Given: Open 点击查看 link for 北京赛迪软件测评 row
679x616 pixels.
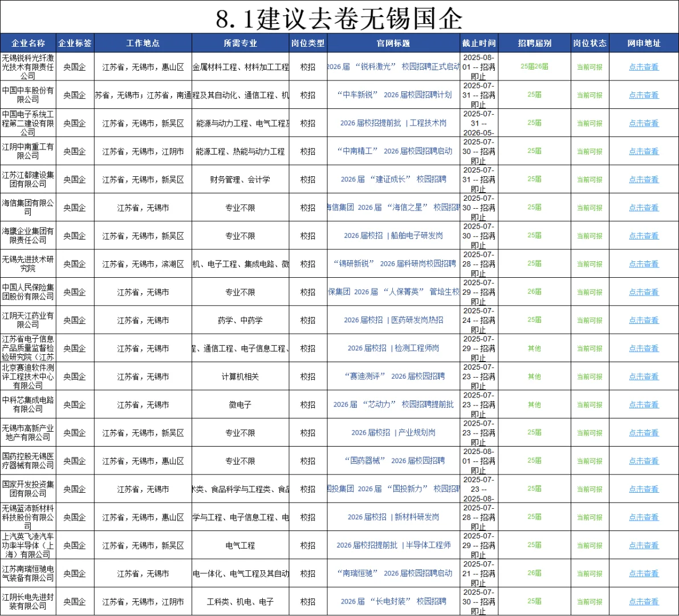Looking at the screenshot, I should (644, 376).
